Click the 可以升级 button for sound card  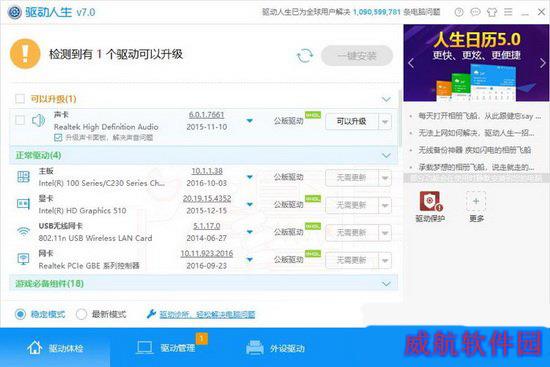pyautogui.click(x=351, y=122)
